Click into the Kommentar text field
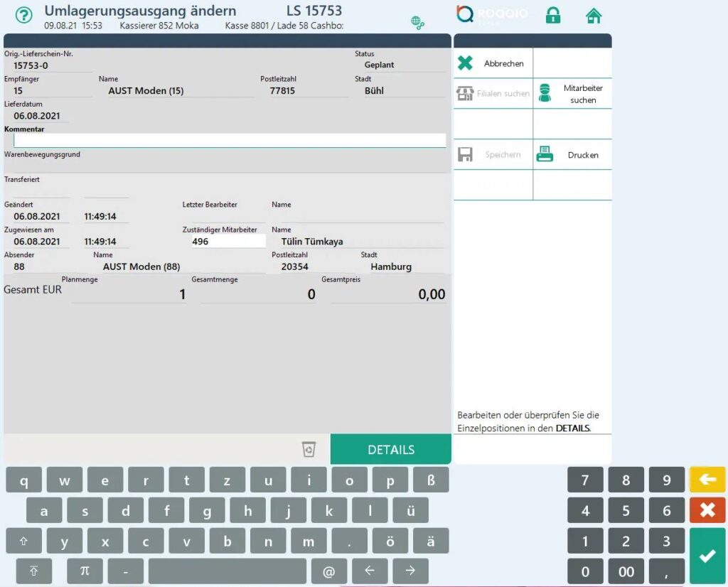Image resolution: width=728 pixels, height=587 pixels. (x=229, y=141)
